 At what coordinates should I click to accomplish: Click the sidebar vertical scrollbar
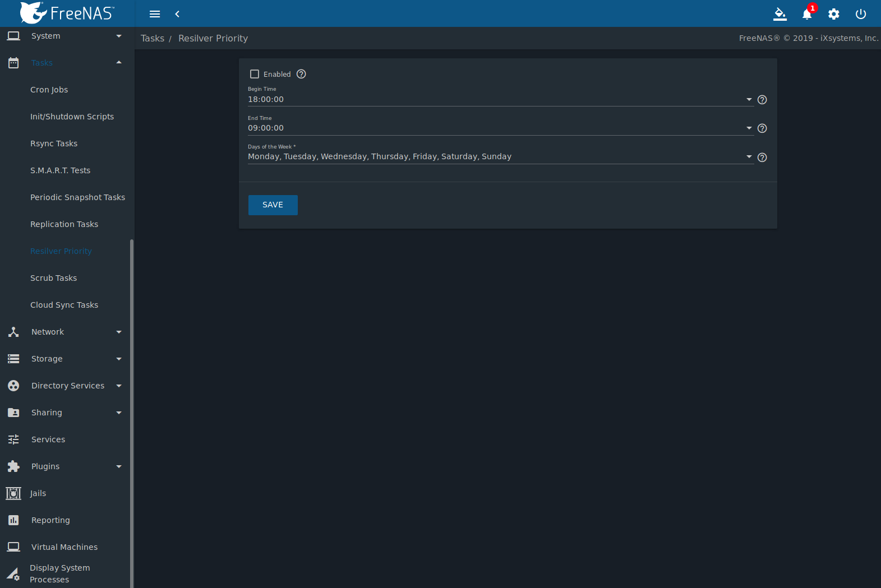pyautogui.click(x=132, y=414)
